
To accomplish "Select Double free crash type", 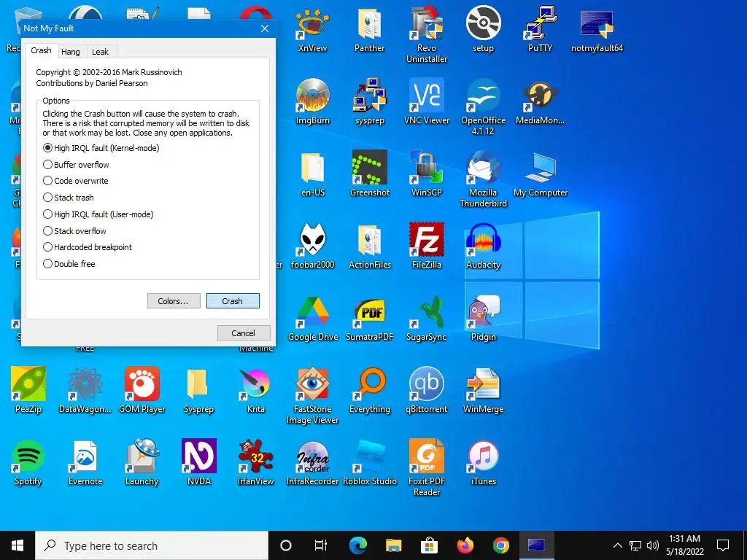I will pyautogui.click(x=69, y=264).
